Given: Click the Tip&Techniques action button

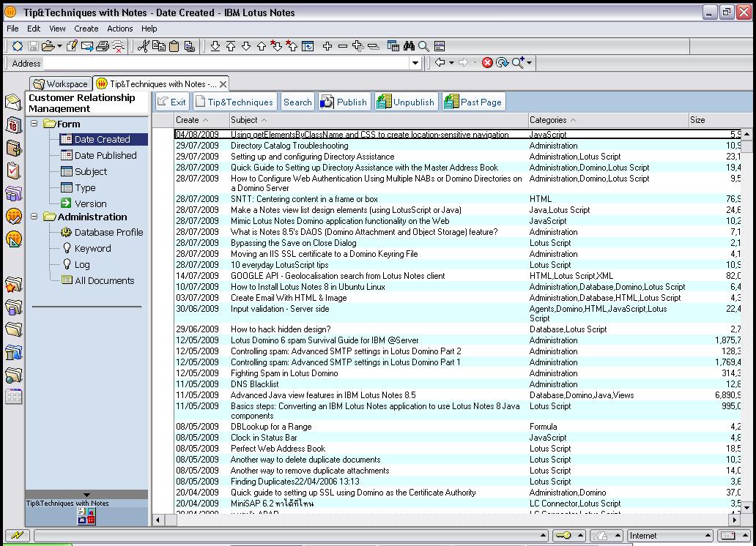Looking at the screenshot, I should click(x=235, y=102).
